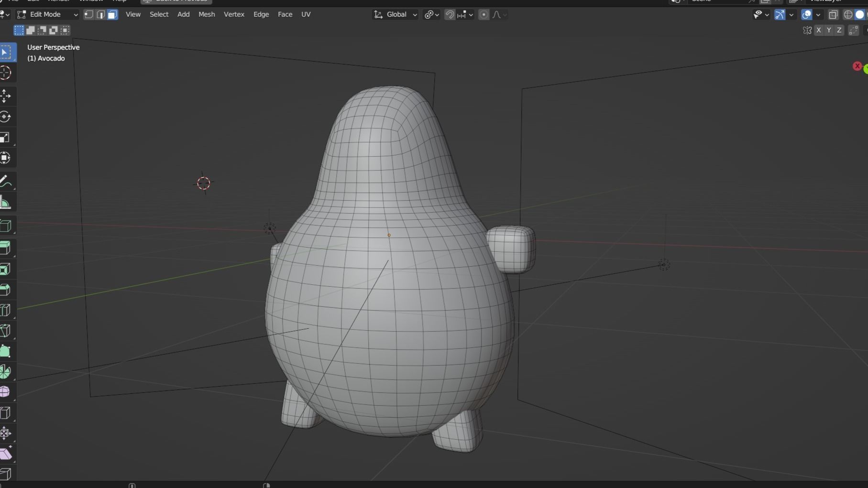Screen dimensions: 868x488
Task: Open Global transform orientation dropdown
Action: click(395, 14)
